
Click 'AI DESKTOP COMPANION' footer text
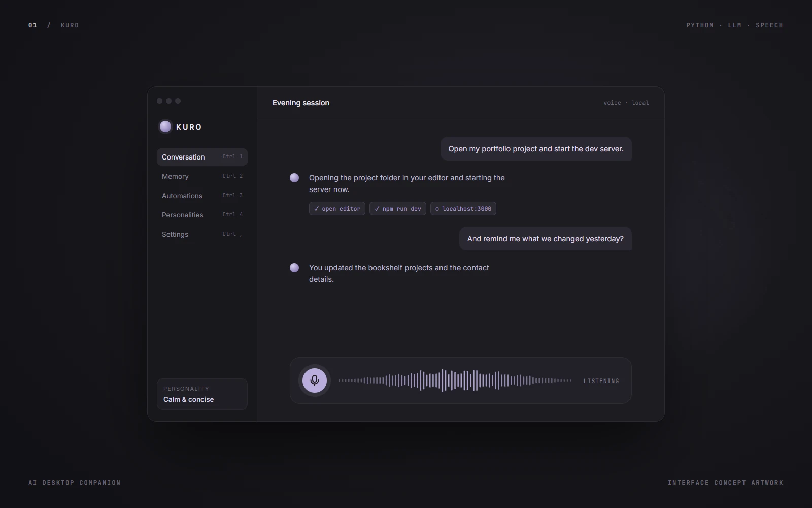pyautogui.click(x=75, y=483)
